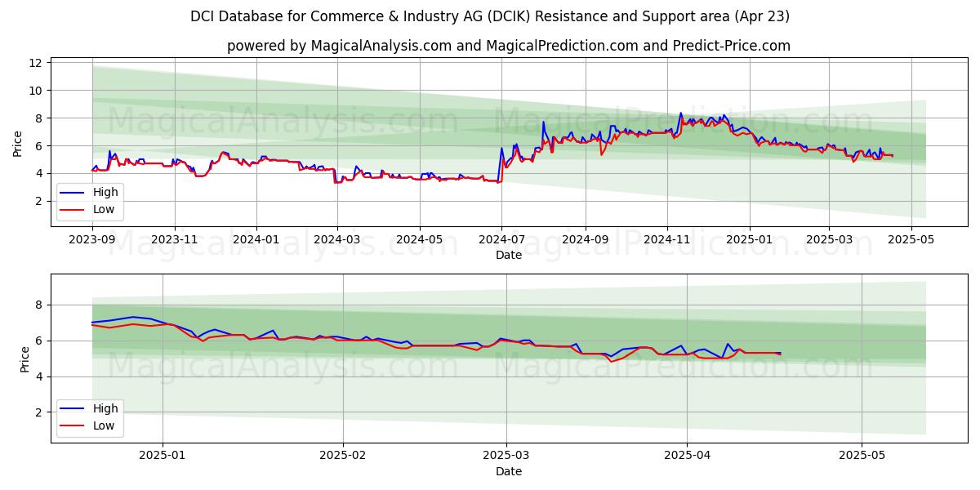Click the 'Price' y-axis label of the bottom chart
The image size is (980, 490).
(24, 359)
